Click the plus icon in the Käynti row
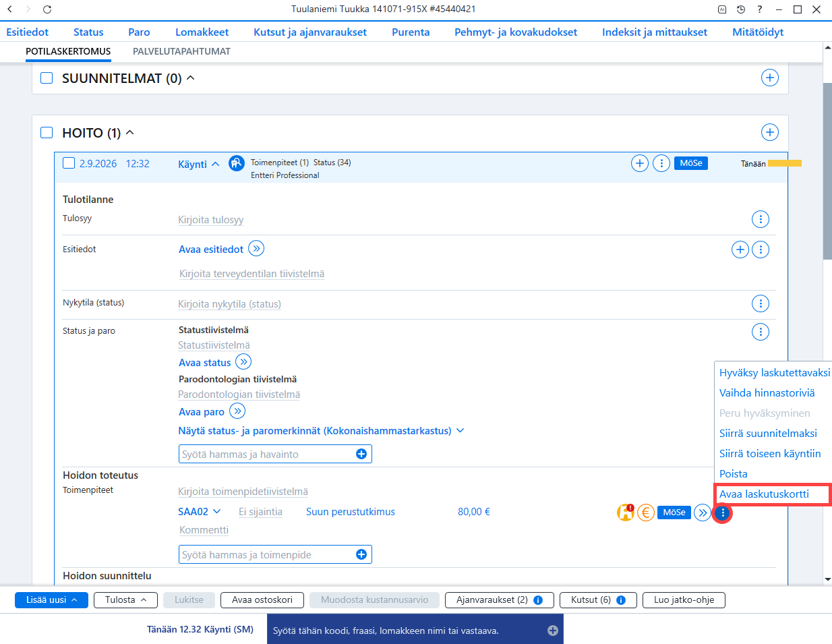This screenshot has width=832, height=644. click(640, 163)
